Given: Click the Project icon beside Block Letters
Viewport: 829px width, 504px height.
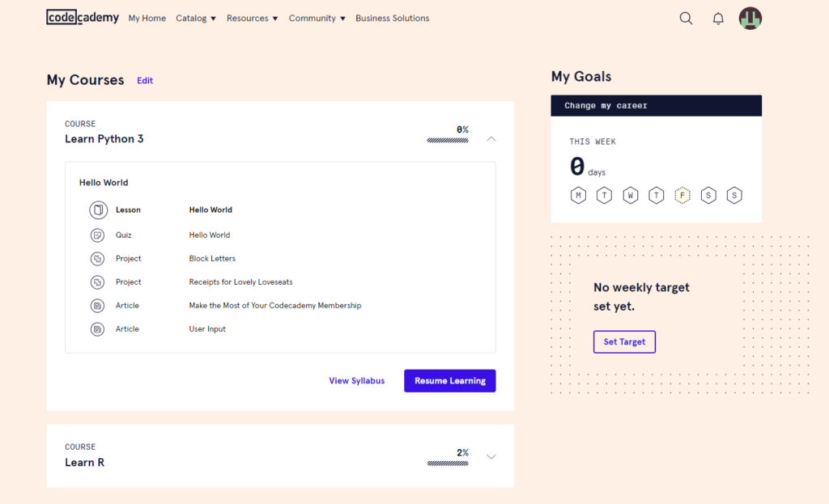Looking at the screenshot, I should click(97, 259).
